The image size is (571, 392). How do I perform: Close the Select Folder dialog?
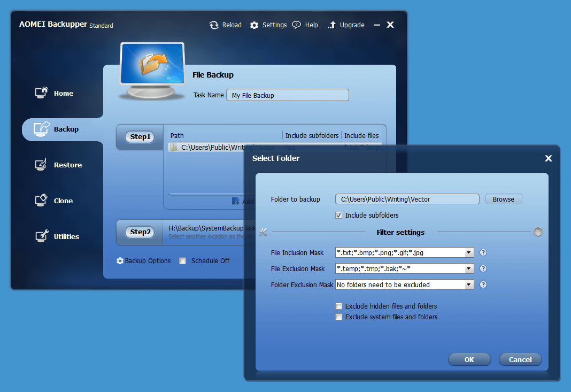tap(549, 158)
